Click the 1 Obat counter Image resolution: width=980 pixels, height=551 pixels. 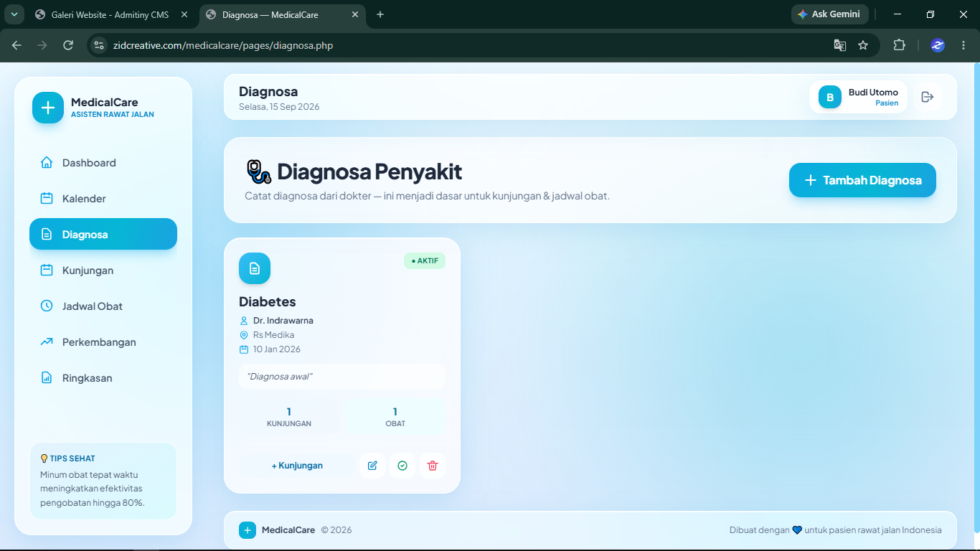pyautogui.click(x=395, y=417)
